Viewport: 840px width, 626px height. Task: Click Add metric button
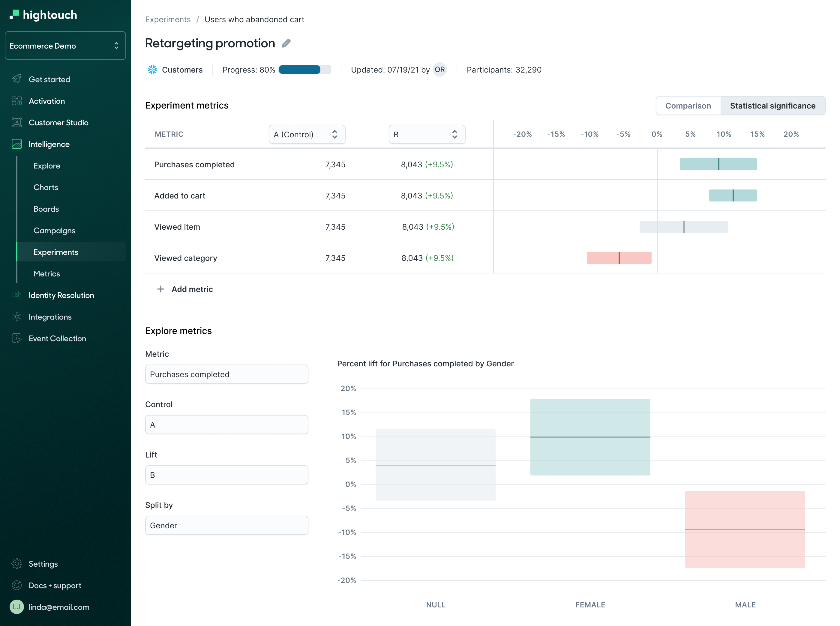pyautogui.click(x=185, y=289)
